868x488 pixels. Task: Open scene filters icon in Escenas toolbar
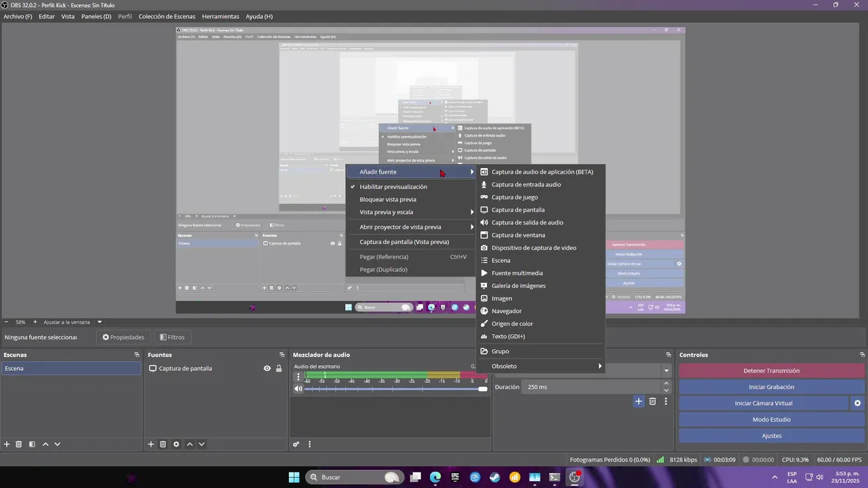32,445
